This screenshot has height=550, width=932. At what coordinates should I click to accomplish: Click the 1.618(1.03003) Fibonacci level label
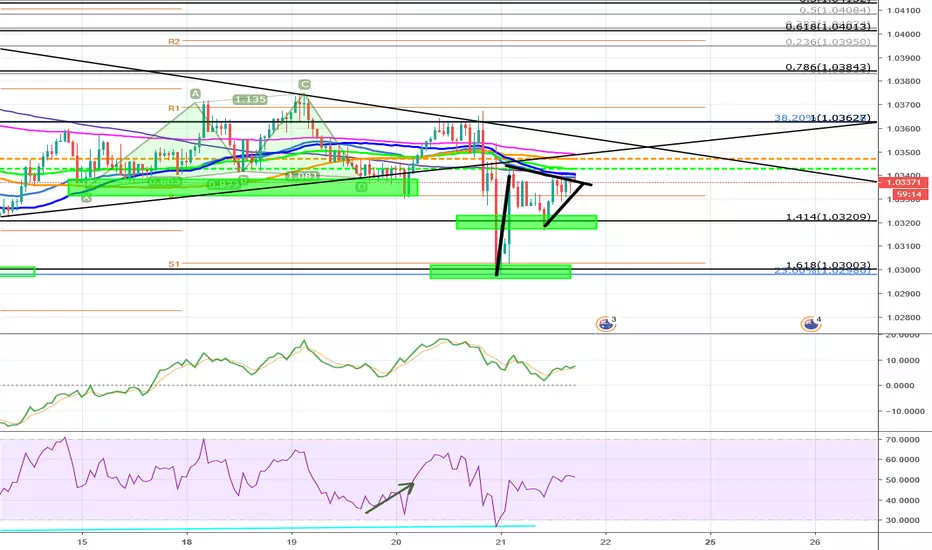[828, 265]
